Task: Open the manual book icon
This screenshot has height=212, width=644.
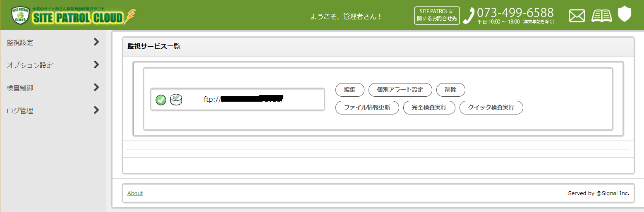Action: pyautogui.click(x=601, y=16)
